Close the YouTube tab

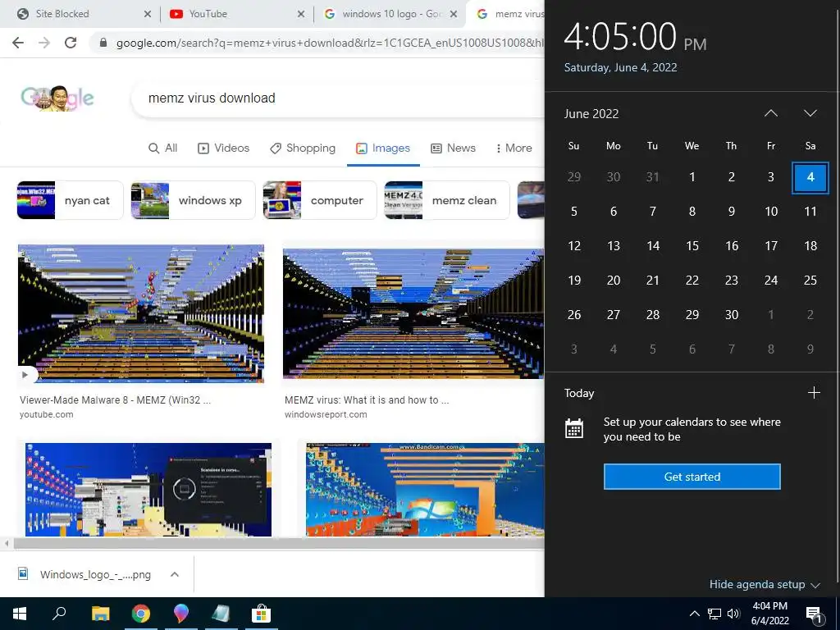tap(301, 15)
